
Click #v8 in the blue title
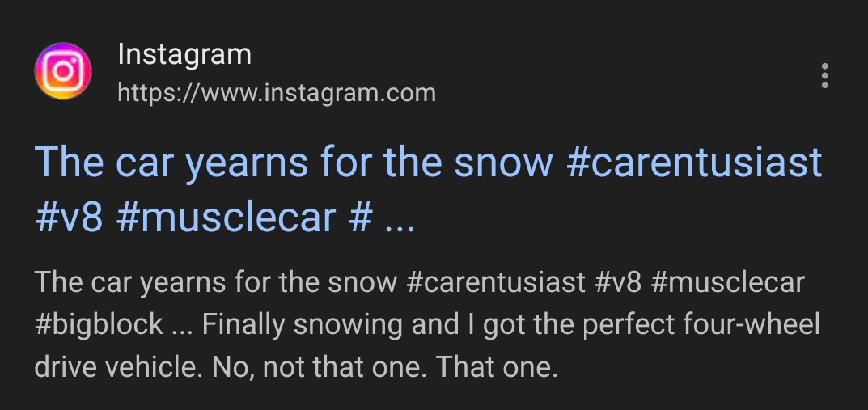(x=70, y=217)
